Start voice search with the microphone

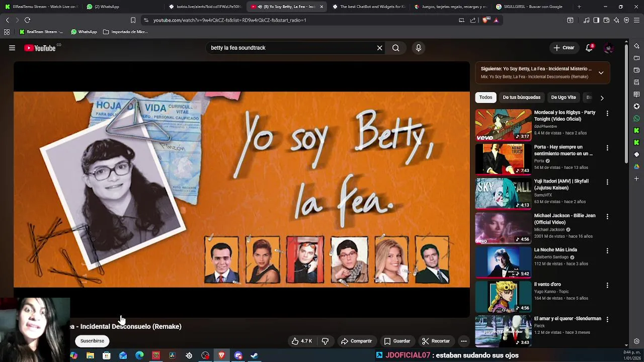[x=418, y=48]
